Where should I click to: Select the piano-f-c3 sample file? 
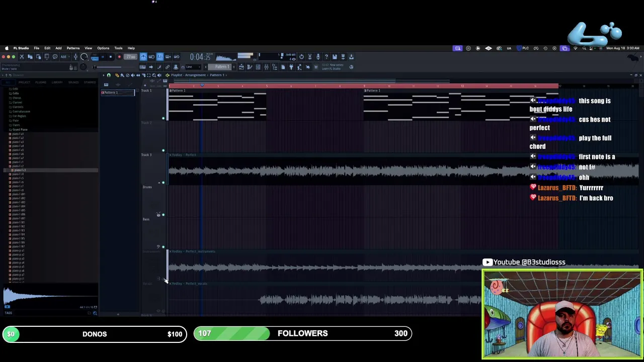20,170
